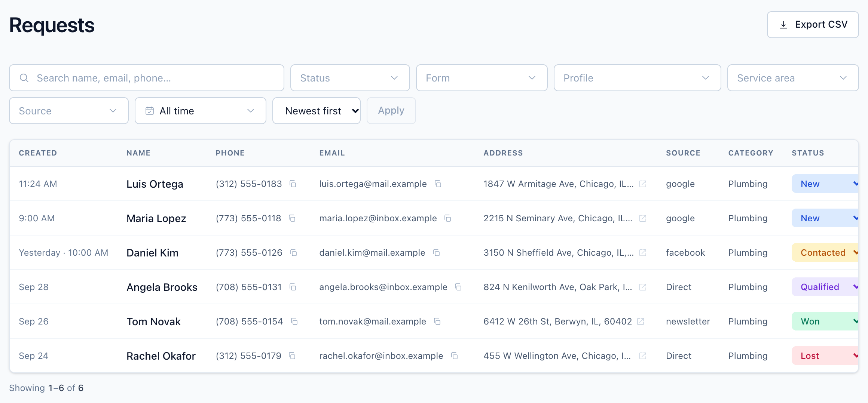The image size is (868, 403).
Task: Click the Apply filters button
Action: pos(391,111)
